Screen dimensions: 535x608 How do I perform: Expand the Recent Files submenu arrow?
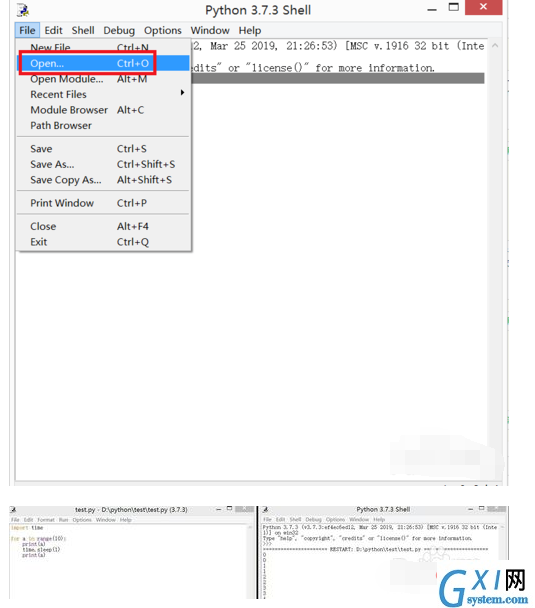pyautogui.click(x=182, y=93)
